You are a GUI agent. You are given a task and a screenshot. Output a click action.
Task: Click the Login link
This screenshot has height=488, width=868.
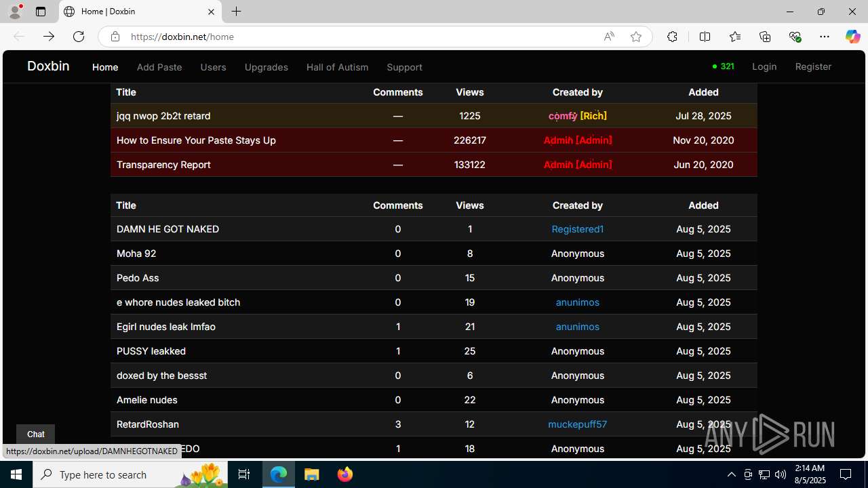(764, 66)
